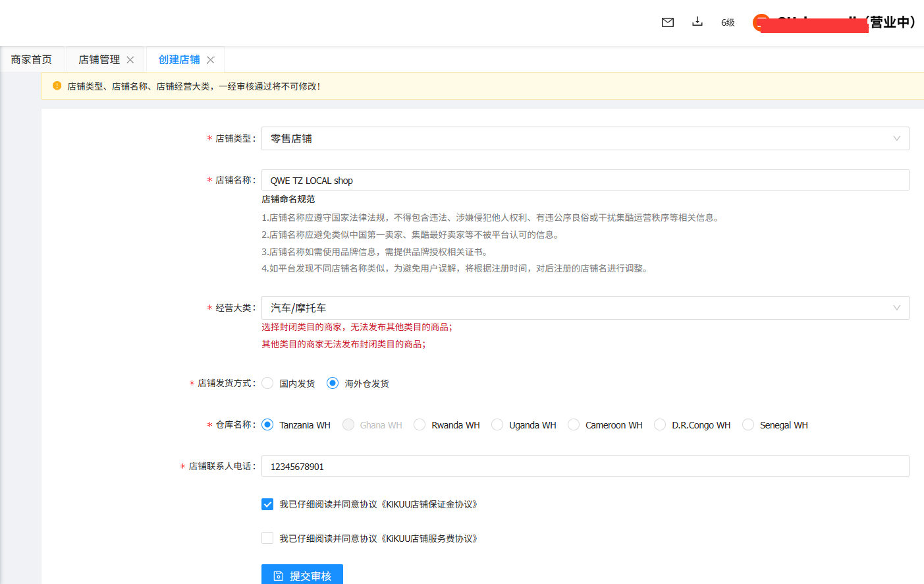The image size is (924, 584).
Task: Pick Senegal WH as the warehouse
Action: 748,425
